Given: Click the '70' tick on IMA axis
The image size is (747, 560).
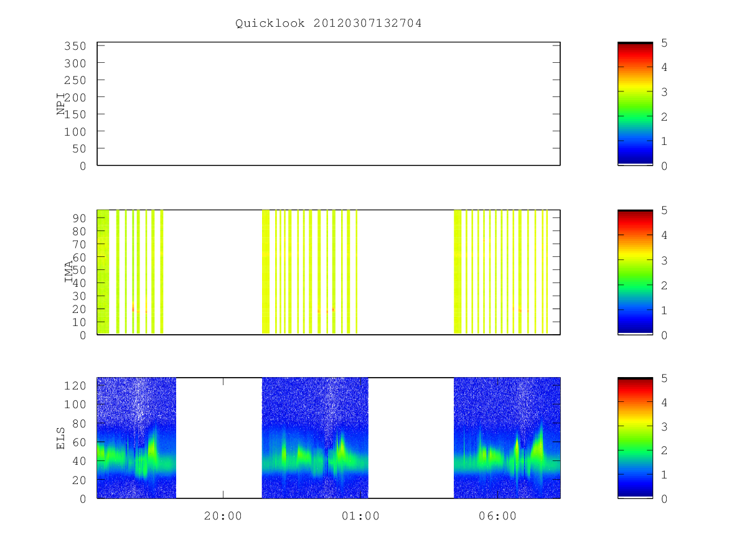Looking at the screenshot, I should tap(78, 244).
